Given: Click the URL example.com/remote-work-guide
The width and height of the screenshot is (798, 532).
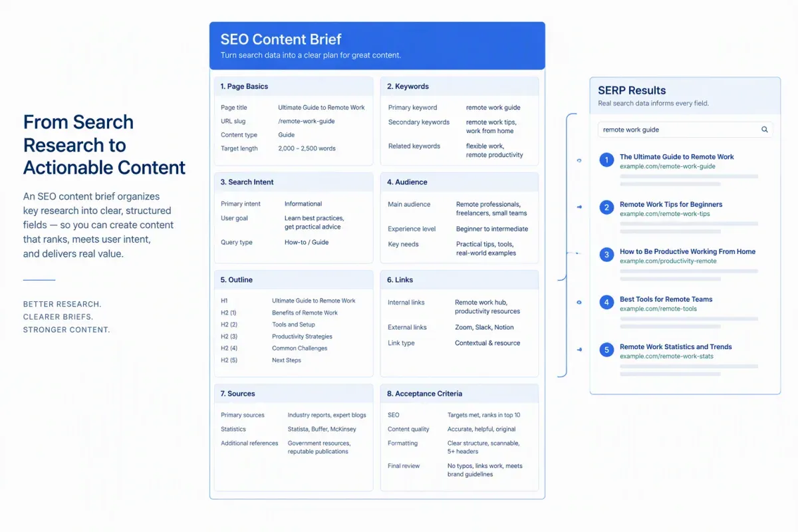Looking at the screenshot, I should tap(668, 166).
